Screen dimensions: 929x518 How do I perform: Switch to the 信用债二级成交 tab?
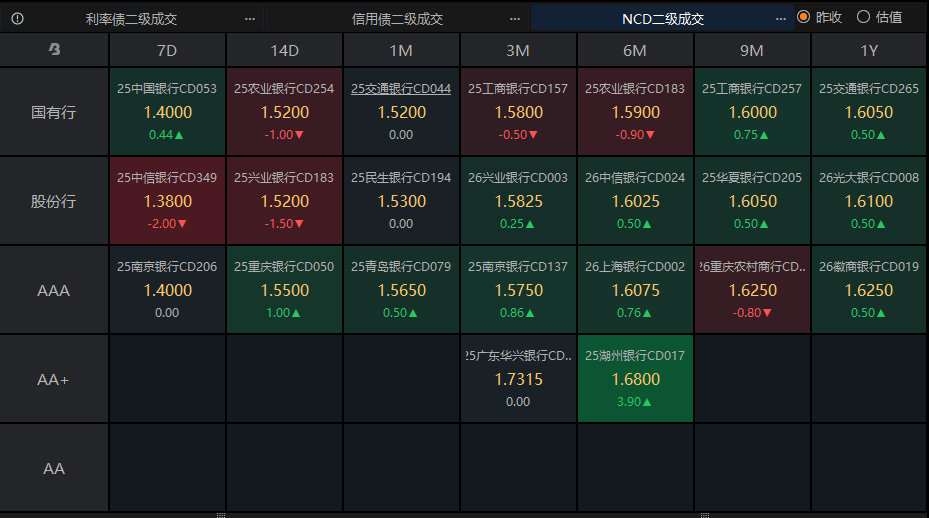tap(397, 18)
